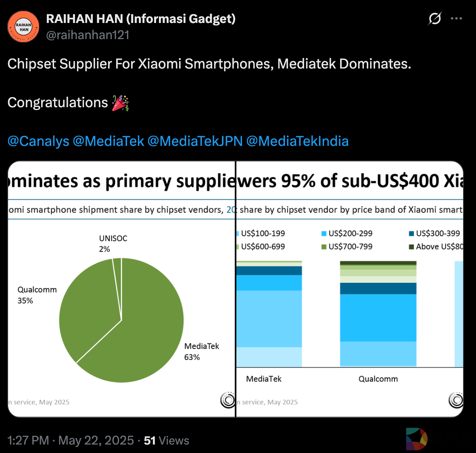Click the colorful watermark logo beside Views

[x=417, y=439]
